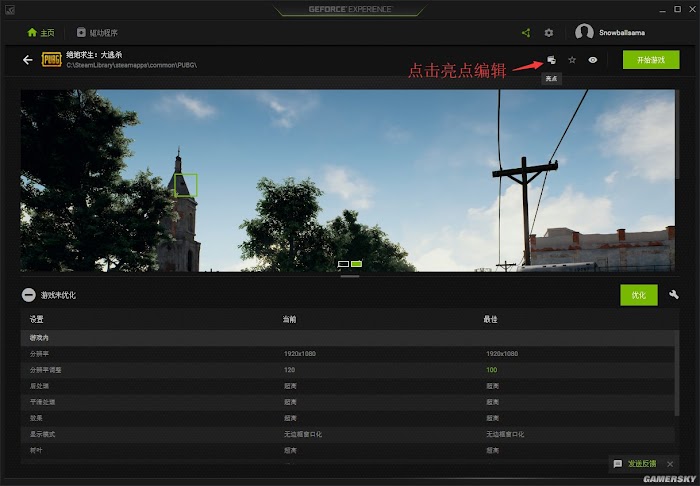Launch the game with green 开始游戏 button
This screenshot has height=486, width=700.
(x=651, y=60)
